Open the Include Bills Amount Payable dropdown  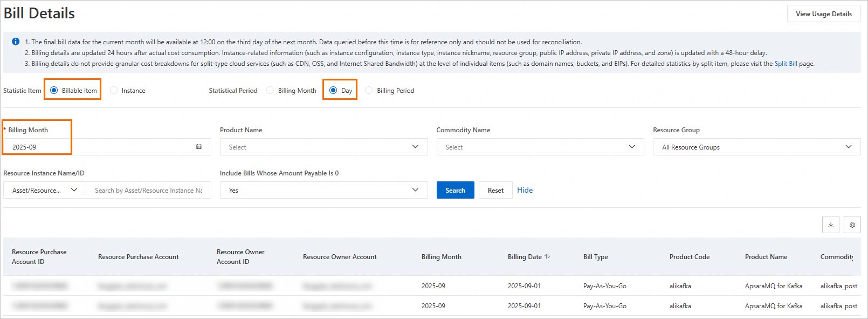tap(323, 190)
